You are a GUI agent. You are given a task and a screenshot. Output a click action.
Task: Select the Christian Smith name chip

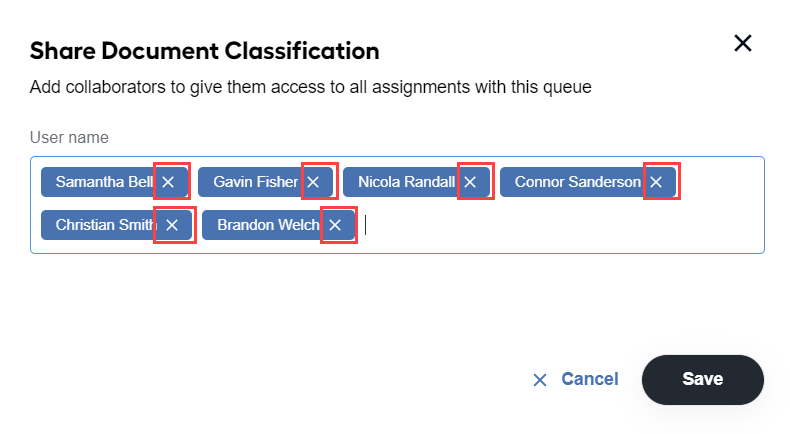105,225
